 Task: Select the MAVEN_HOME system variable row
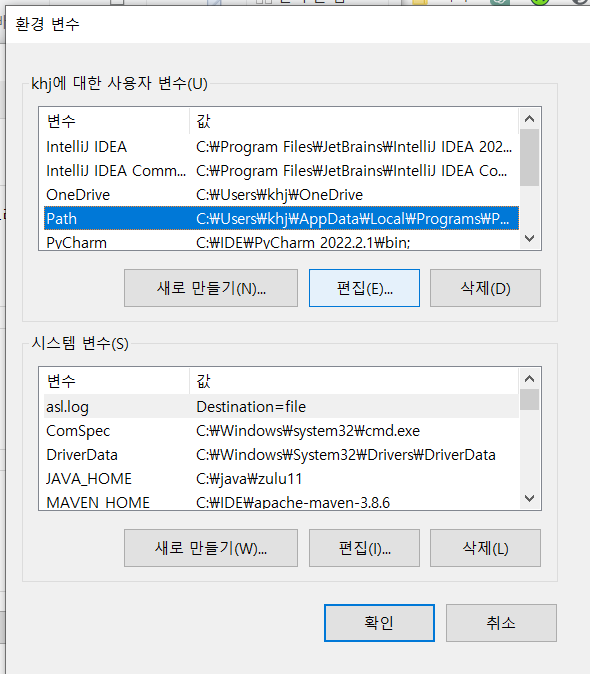(x=281, y=501)
